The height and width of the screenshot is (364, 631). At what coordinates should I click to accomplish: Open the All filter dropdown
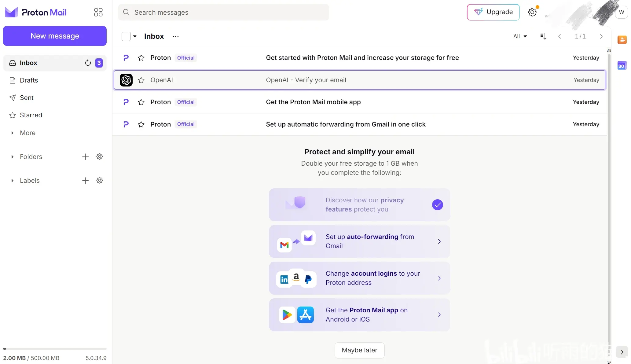(x=520, y=36)
